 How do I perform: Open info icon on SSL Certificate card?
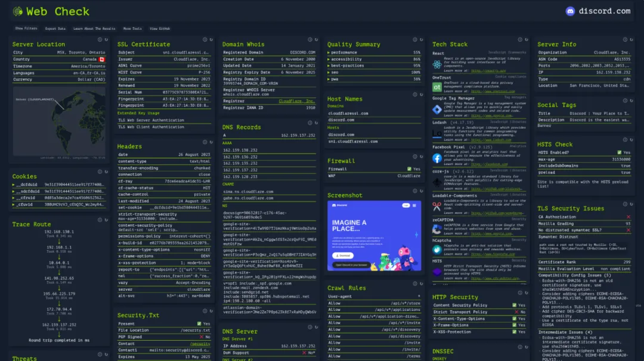pos(205,40)
